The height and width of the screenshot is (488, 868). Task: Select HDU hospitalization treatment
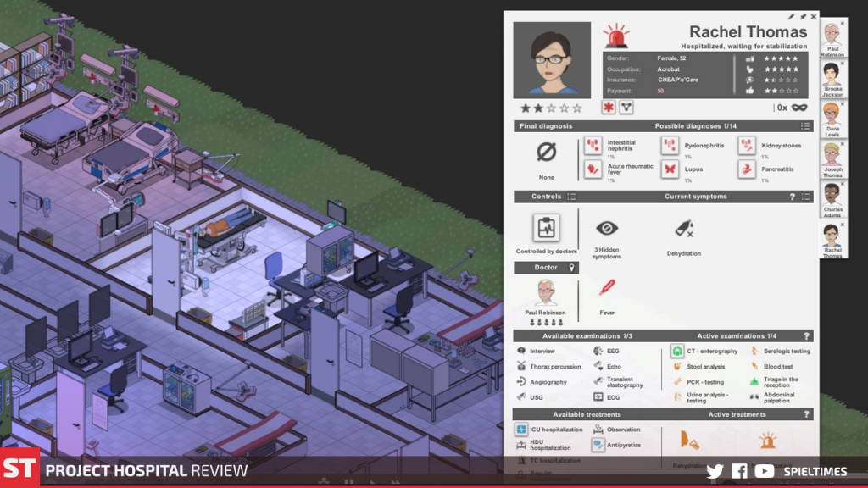(x=543, y=445)
